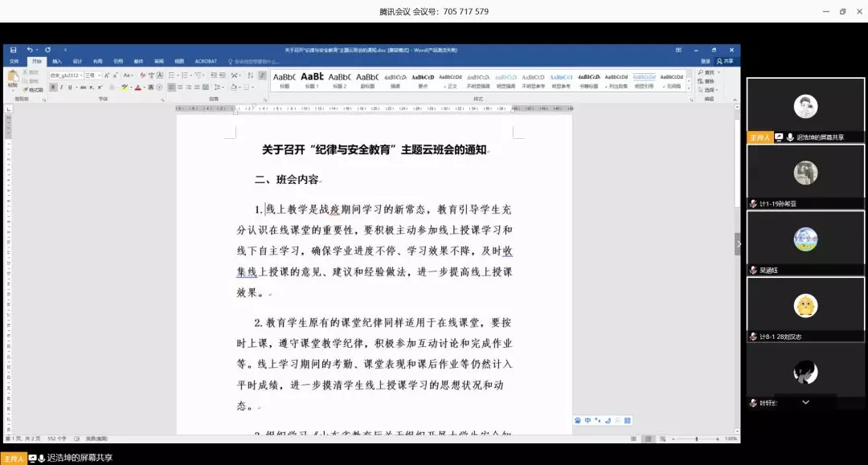The height and width of the screenshot is (465, 868).
Task: Click the zoom slider in status bar
Action: click(x=696, y=439)
